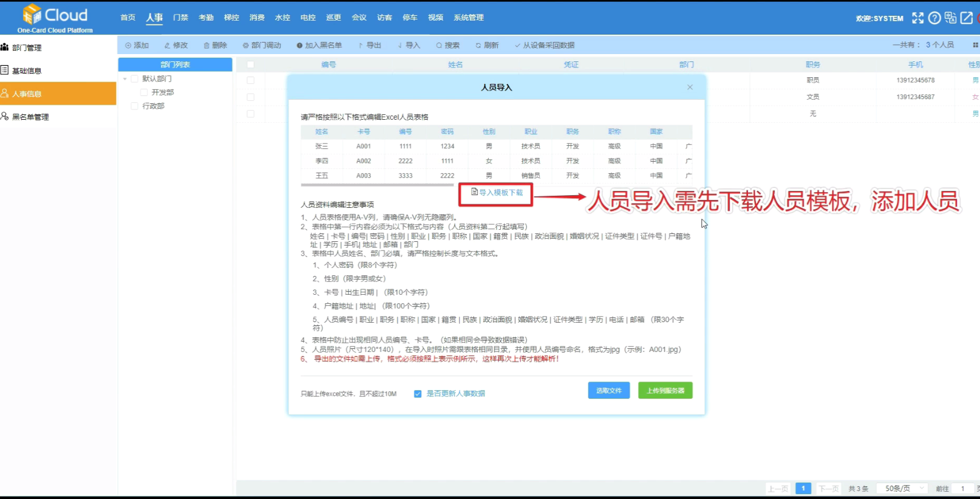Click the 职务 column header in main table

[813, 64]
